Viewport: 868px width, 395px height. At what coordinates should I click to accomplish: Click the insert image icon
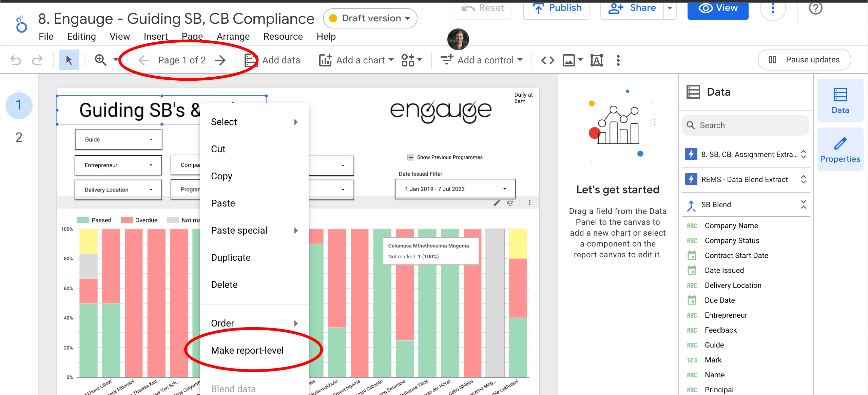coord(569,60)
